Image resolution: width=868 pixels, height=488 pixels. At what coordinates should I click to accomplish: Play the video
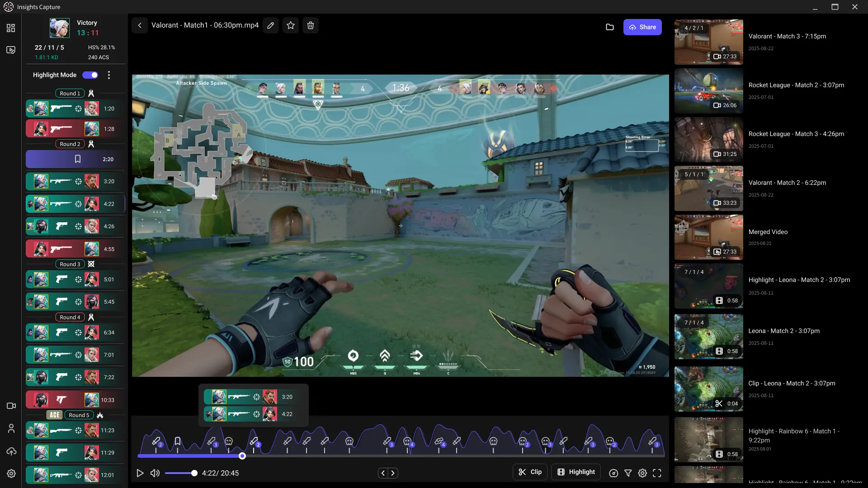140,473
